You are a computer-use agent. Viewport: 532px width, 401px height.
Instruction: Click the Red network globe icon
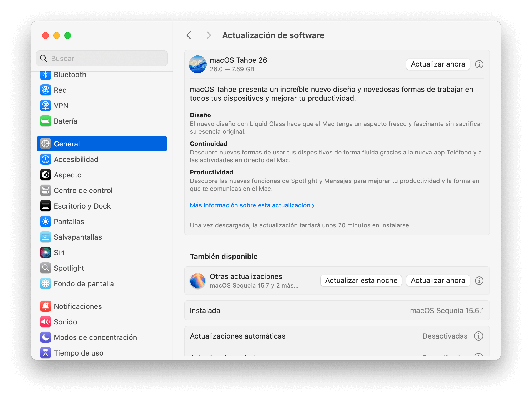(x=46, y=90)
